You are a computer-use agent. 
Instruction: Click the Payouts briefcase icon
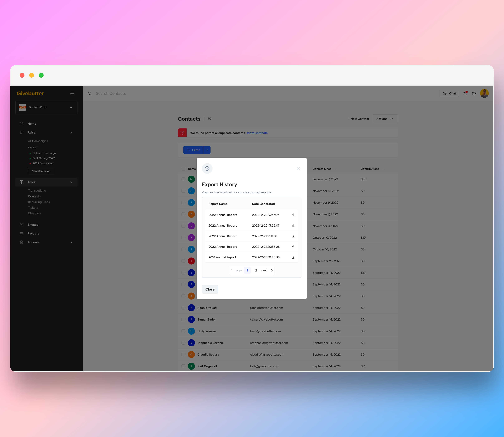click(x=22, y=233)
